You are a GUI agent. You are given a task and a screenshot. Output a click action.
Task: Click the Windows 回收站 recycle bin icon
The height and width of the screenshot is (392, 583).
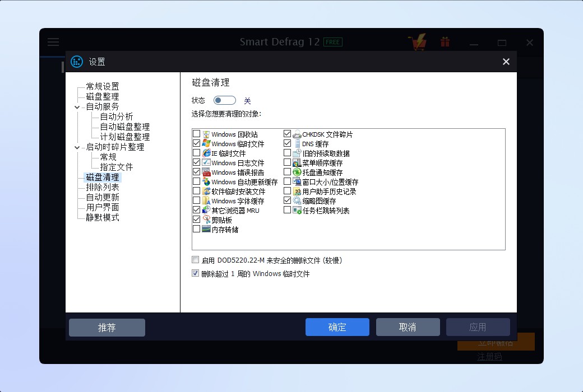click(x=206, y=134)
